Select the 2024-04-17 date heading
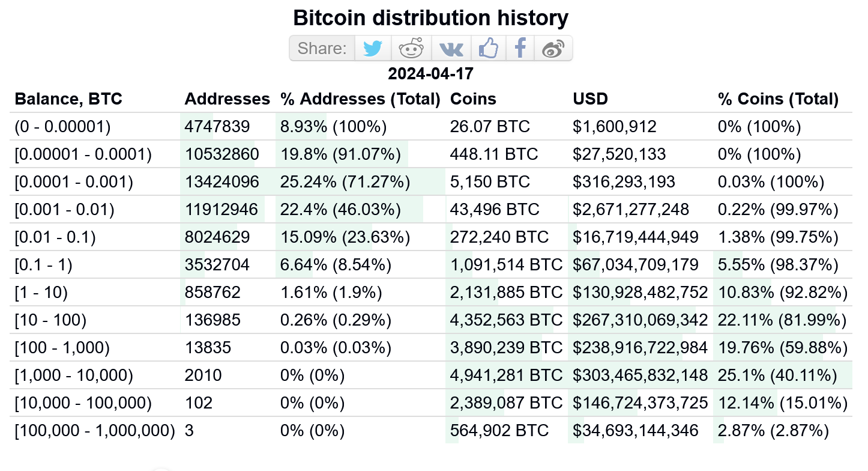868x471 pixels. (x=430, y=74)
